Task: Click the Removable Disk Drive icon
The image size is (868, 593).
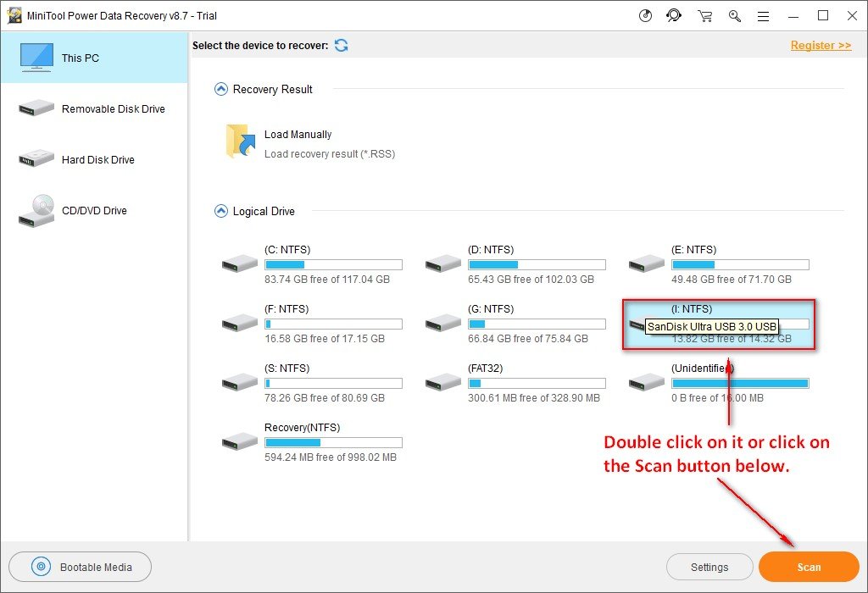Action: pos(36,108)
